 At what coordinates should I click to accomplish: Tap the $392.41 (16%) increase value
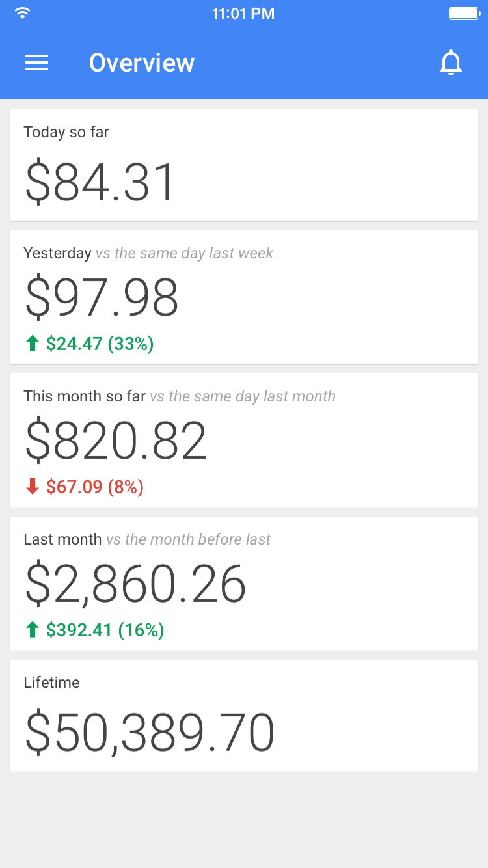[105, 630]
